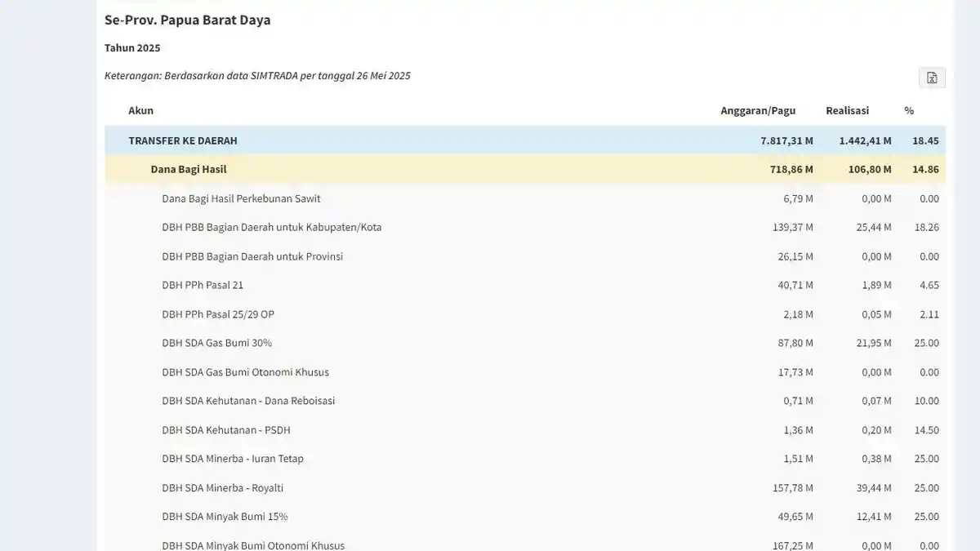Screen dimensions: 980x551
Task: Click the 12,41 M realization cell
Action: point(874,517)
